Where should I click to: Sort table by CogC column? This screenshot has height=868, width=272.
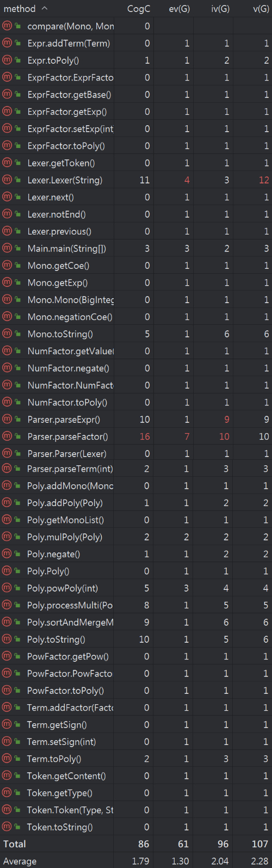[139, 9]
